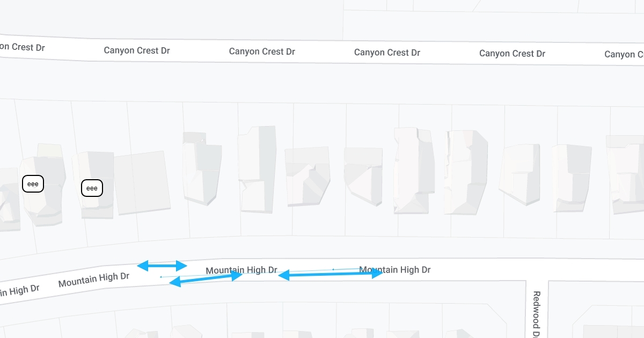The width and height of the screenshot is (644, 338).
Task: Click second Canyon Crest Dr label from left
Action: point(137,50)
